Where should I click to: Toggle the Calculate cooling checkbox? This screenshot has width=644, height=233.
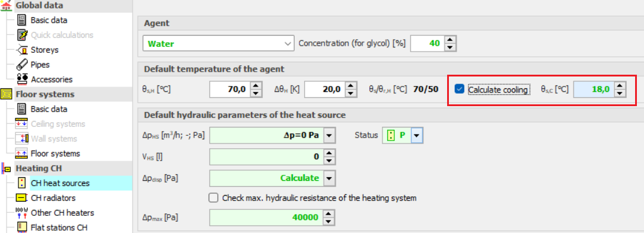[460, 89]
